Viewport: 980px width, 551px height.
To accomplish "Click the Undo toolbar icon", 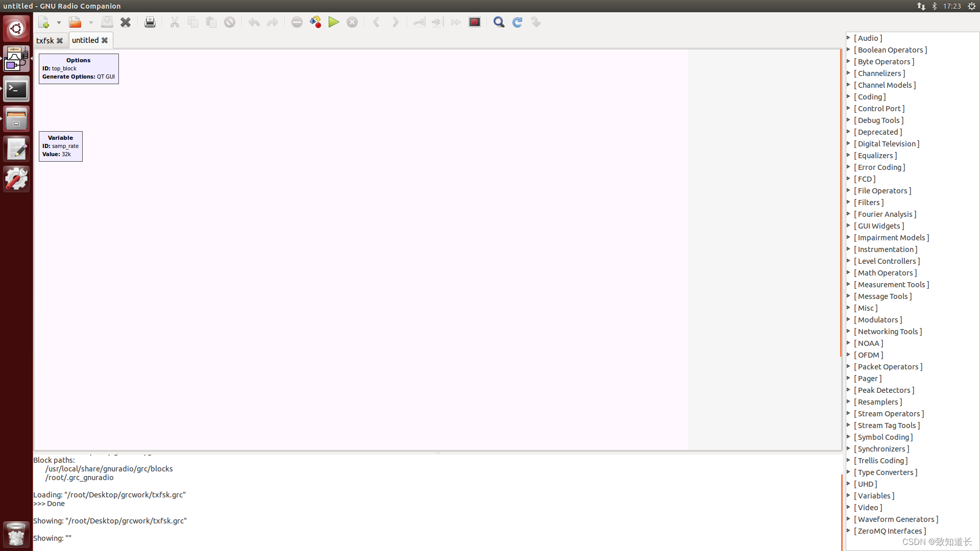I will click(254, 22).
